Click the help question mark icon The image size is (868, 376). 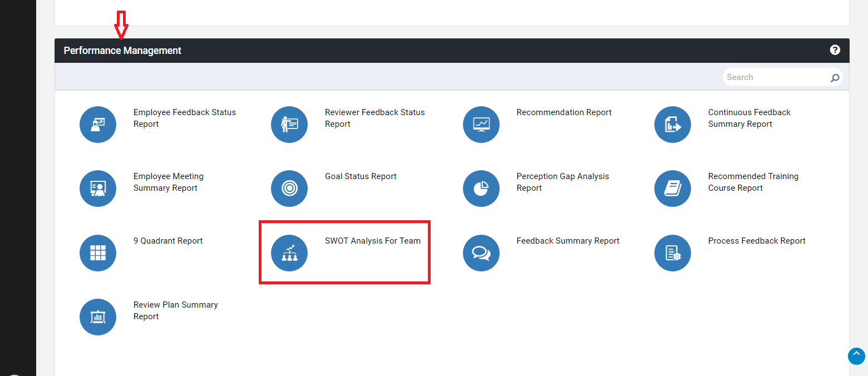pyautogui.click(x=835, y=50)
